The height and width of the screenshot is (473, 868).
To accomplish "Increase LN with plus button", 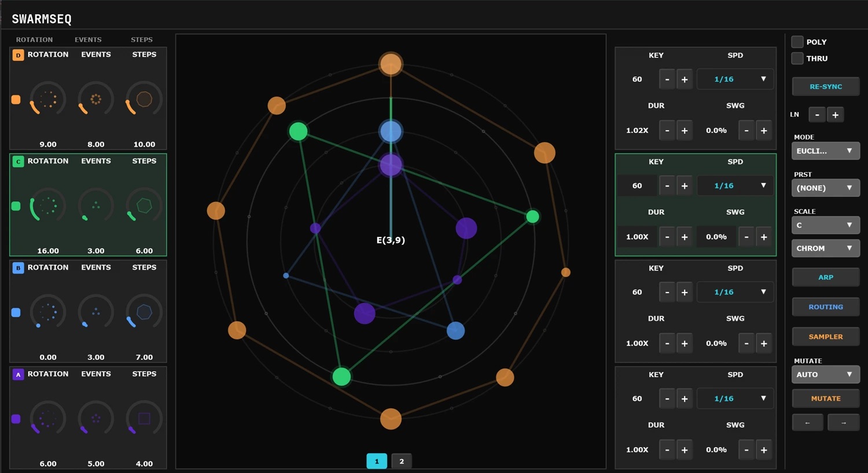I will [x=836, y=115].
